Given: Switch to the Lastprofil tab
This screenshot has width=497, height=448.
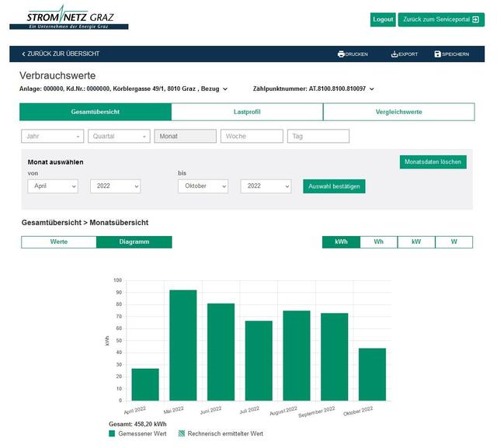Looking at the screenshot, I should (x=247, y=112).
